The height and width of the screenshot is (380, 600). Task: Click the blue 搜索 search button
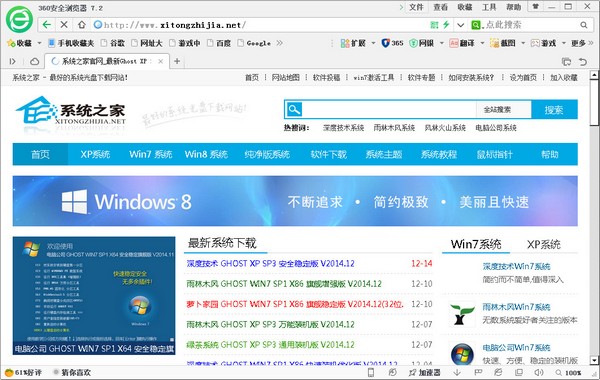[554, 110]
